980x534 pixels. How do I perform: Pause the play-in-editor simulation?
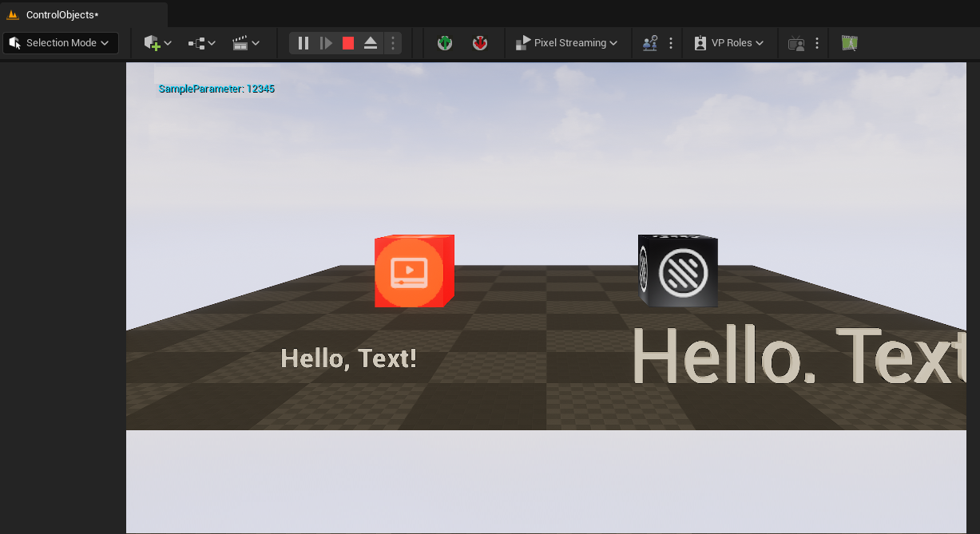(x=304, y=43)
